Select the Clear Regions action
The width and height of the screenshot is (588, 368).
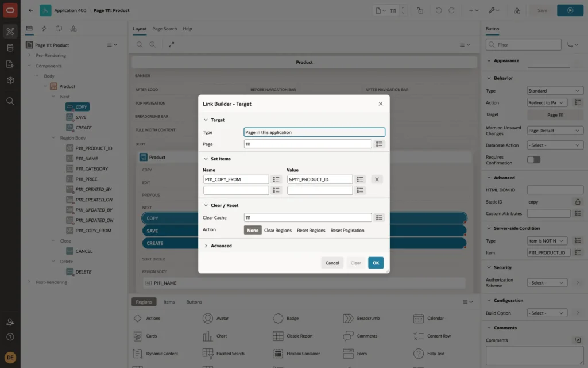click(278, 231)
